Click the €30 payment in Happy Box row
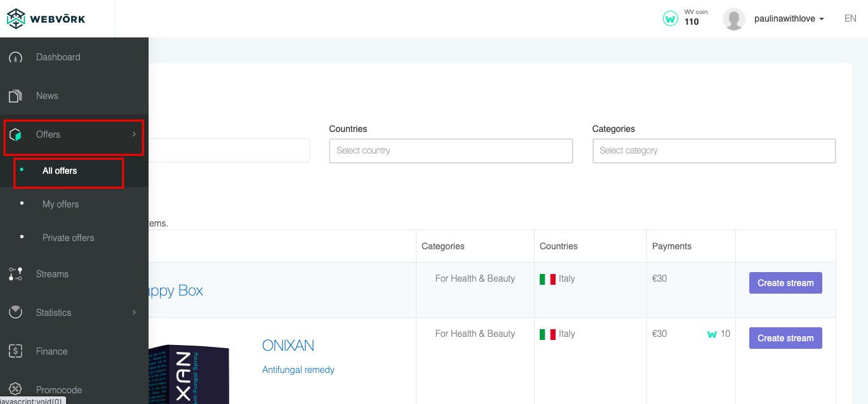The image size is (868, 404). (x=660, y=278)
